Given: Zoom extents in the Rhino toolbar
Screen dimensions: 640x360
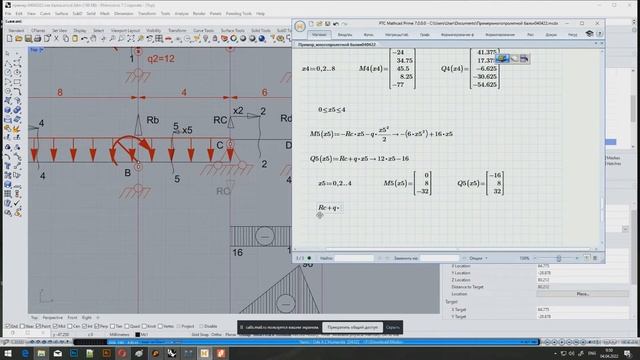Looking at the screenshot, I should 131,39.
